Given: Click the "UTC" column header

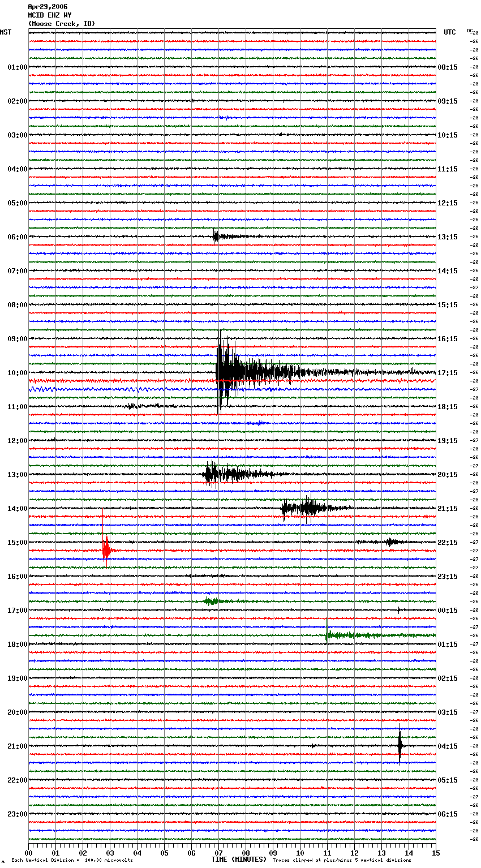Looking at the screenshot, I should pyautogui.click(x=450, y=32).
